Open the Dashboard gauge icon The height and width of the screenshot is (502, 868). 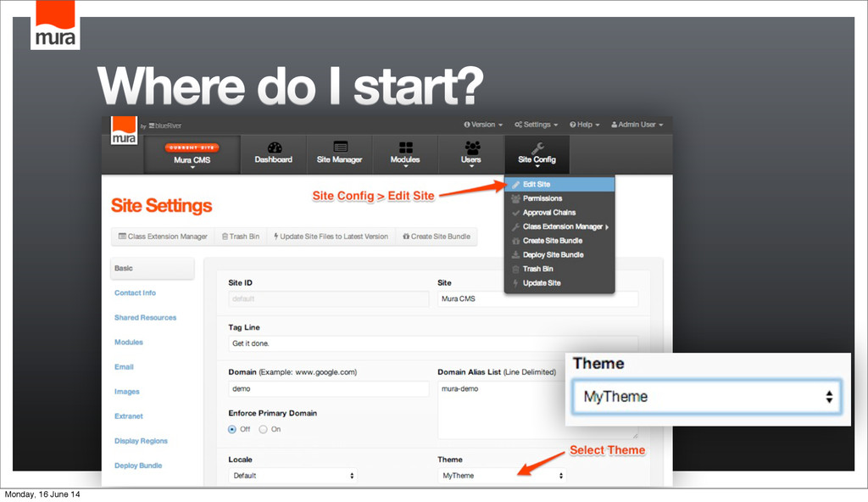[275, 148]
